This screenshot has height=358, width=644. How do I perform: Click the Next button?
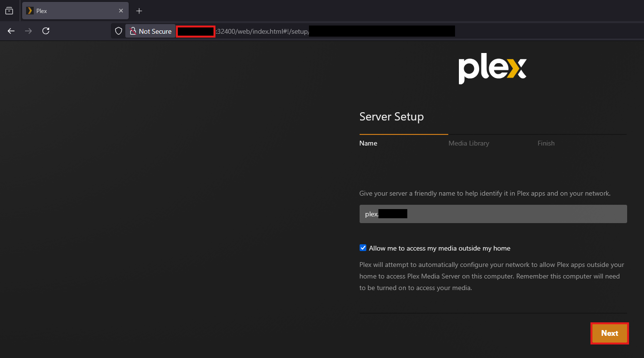point(609,333)
